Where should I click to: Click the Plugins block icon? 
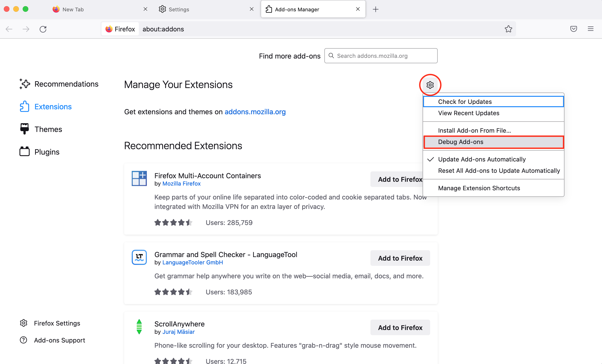(x=24, y=152)
